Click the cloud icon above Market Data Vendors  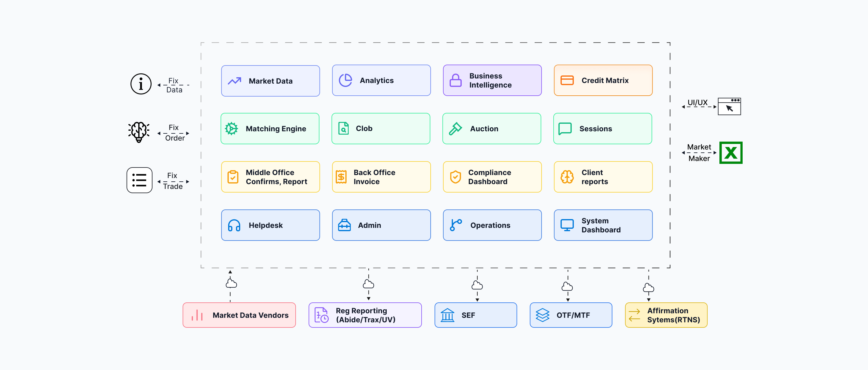(x=231, y=283)
